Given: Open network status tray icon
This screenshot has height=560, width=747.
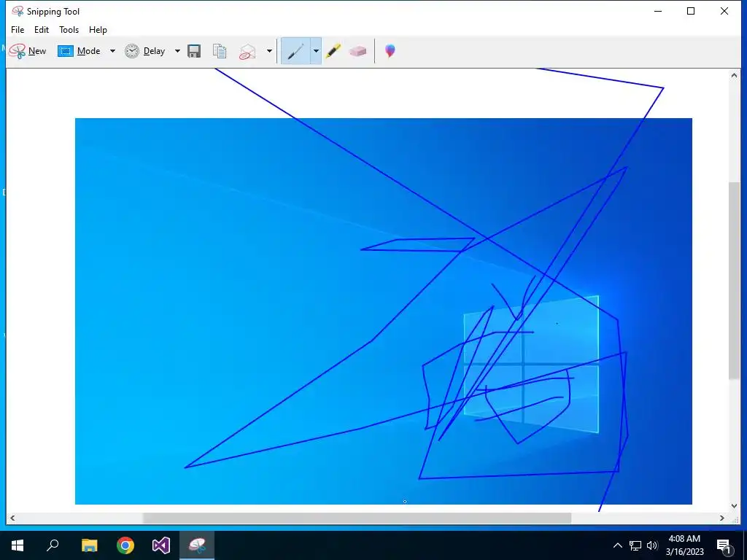Looking at the screenshot, I should 635,545.
